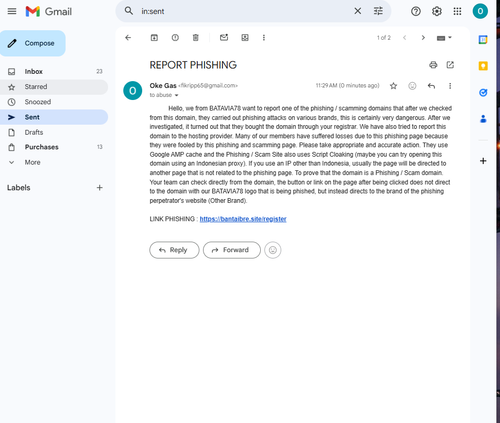The image size is (500, 423).
Task: Open the Starred folder
Action: [x=54, y=87]
